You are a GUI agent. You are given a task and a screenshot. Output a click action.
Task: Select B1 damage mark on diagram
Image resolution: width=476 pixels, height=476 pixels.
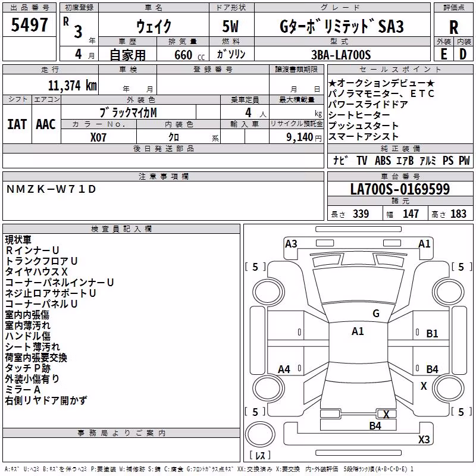pos(432,334)
